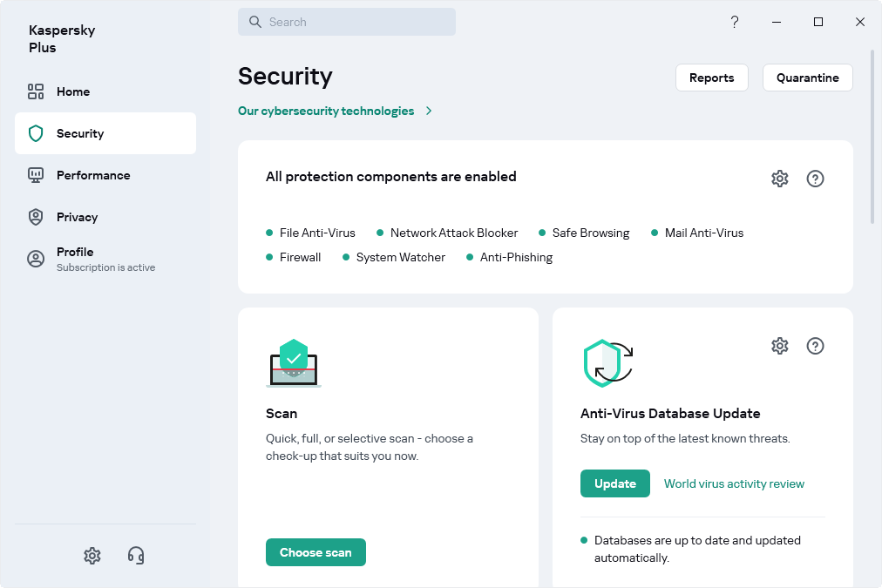Open the Quarantine list
The image size is (882, 588).
(807, 78)
